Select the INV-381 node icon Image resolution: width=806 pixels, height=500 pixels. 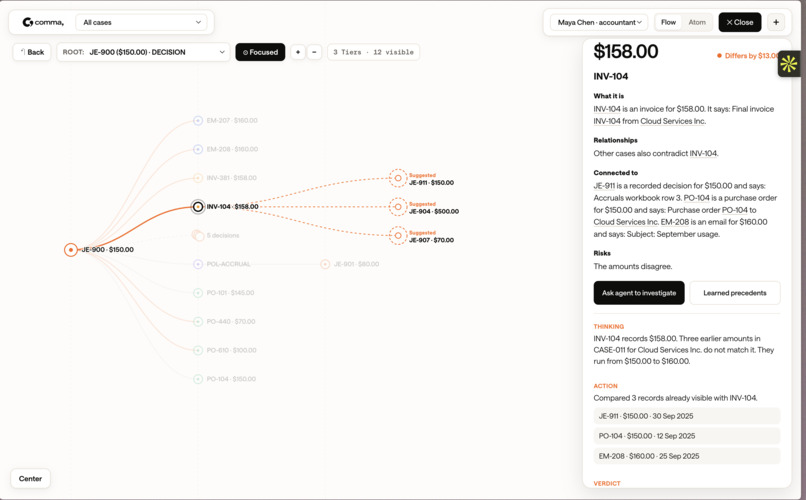click(198, 178)
